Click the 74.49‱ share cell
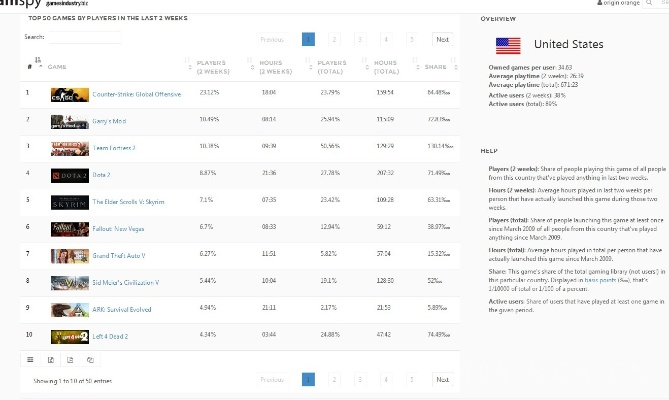Viewport: 669px width, 400px height. pyautogui.click(x=439, y=335)
